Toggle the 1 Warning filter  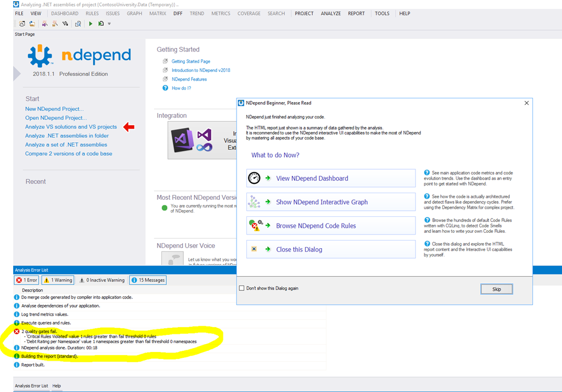[58, 280]
